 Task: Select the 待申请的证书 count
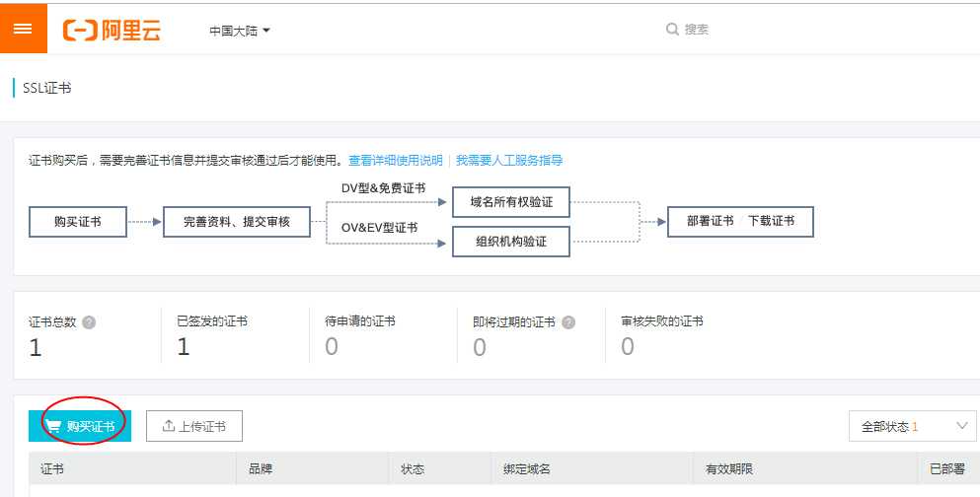332,346
